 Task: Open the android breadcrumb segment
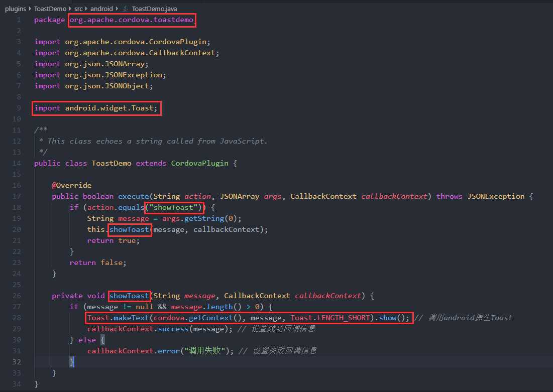101,9
